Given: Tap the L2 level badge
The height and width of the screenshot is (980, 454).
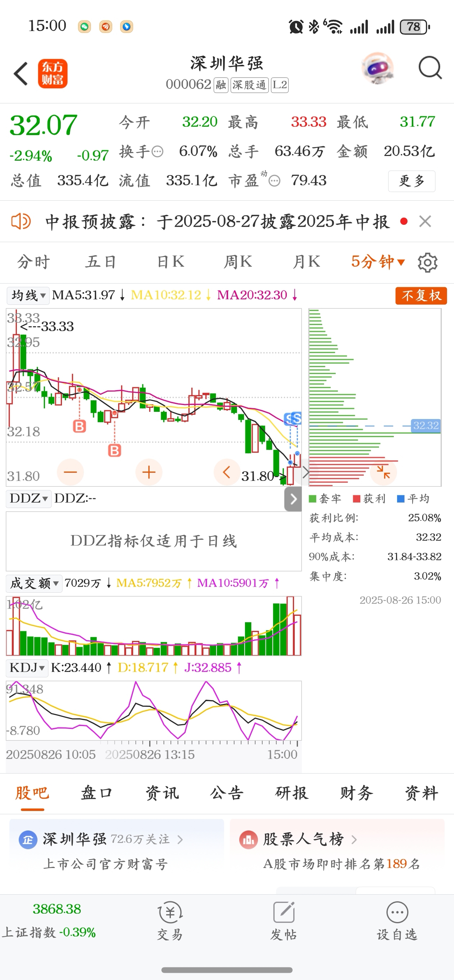Looking at the screenshot, I should tap(280, 85).
